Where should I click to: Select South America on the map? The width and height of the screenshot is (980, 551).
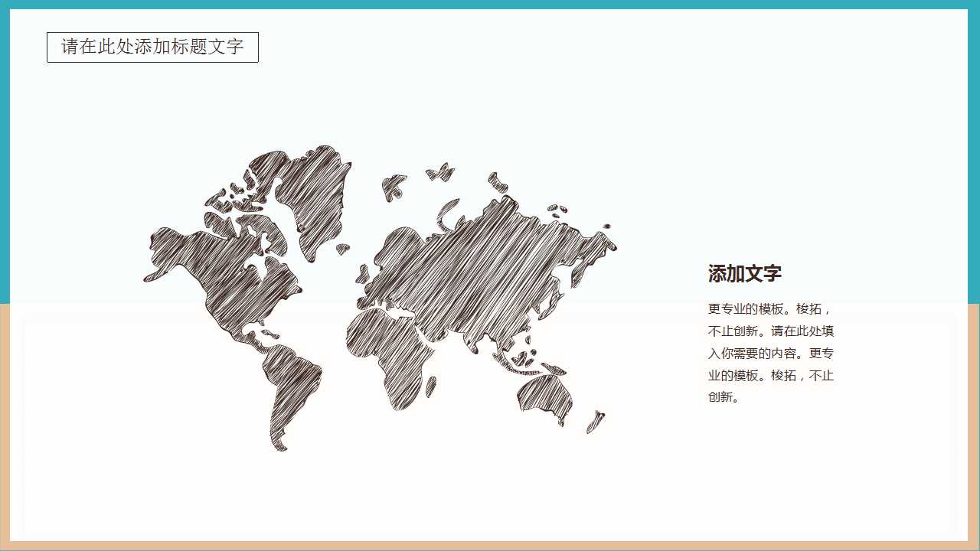[291, 390]
